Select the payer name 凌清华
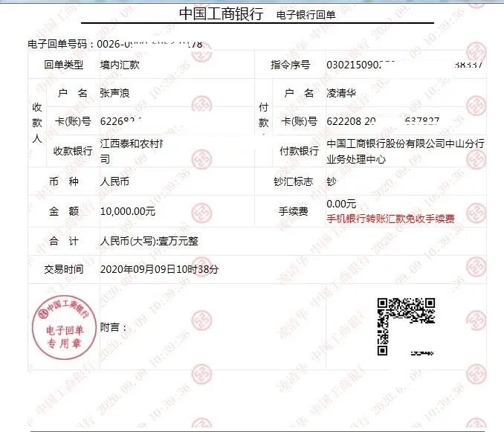The image size is (504, 432). (x=341, y=93)
